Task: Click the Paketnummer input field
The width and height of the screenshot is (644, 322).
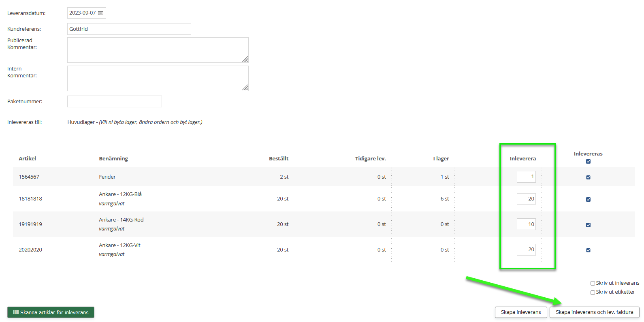Action: pos(114,102)
